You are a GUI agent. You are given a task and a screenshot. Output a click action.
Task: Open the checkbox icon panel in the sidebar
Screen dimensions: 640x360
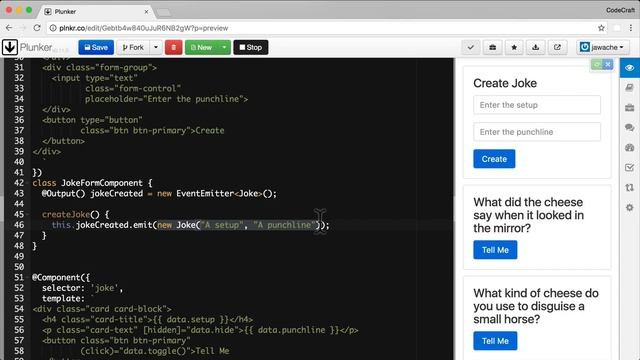(629, 167)
